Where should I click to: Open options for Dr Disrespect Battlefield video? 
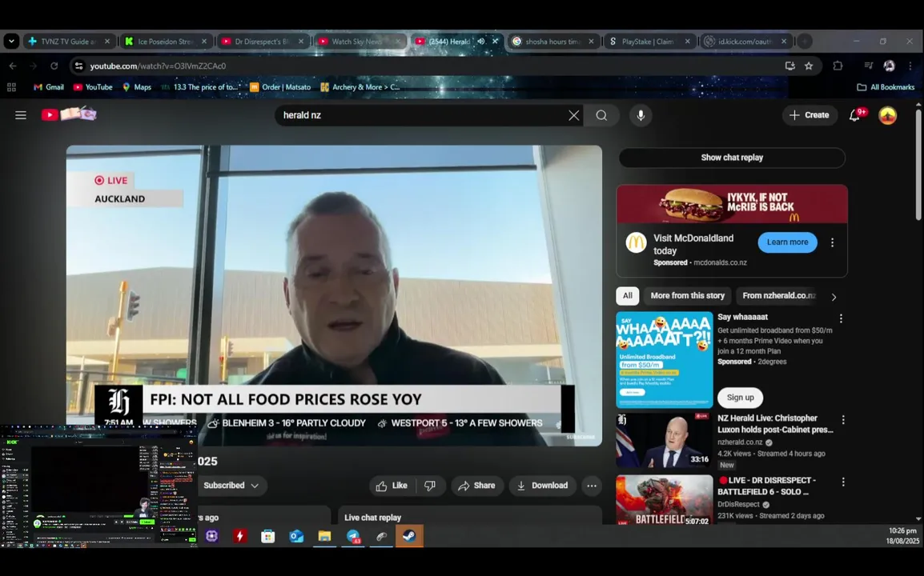(x=842, y=482)
